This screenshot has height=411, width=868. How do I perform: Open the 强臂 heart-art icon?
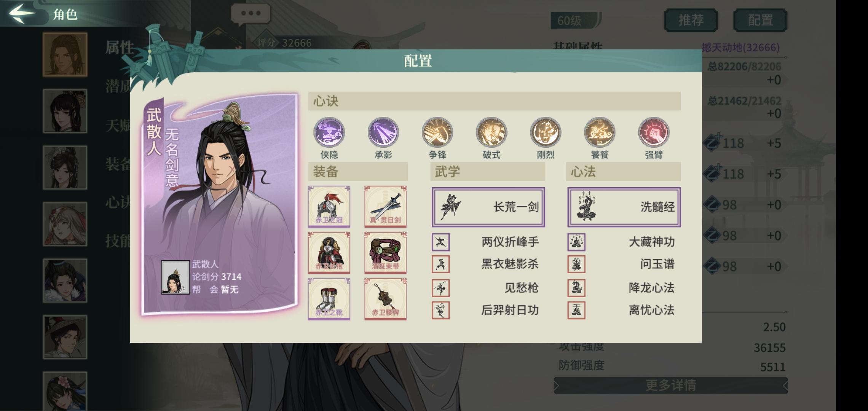[654, 133]
